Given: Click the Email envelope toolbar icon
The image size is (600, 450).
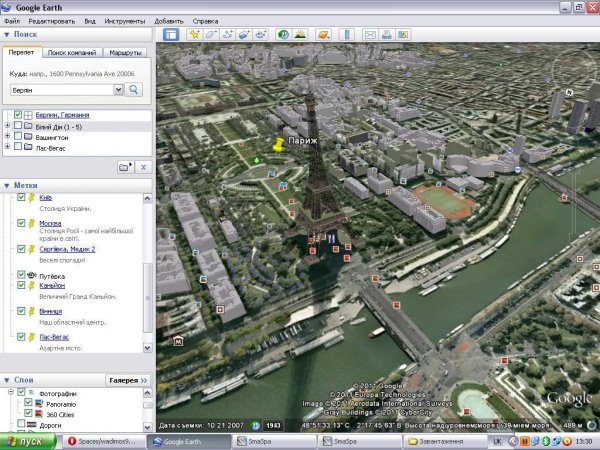Looking at the screenshot, I should tap(370, 35).
